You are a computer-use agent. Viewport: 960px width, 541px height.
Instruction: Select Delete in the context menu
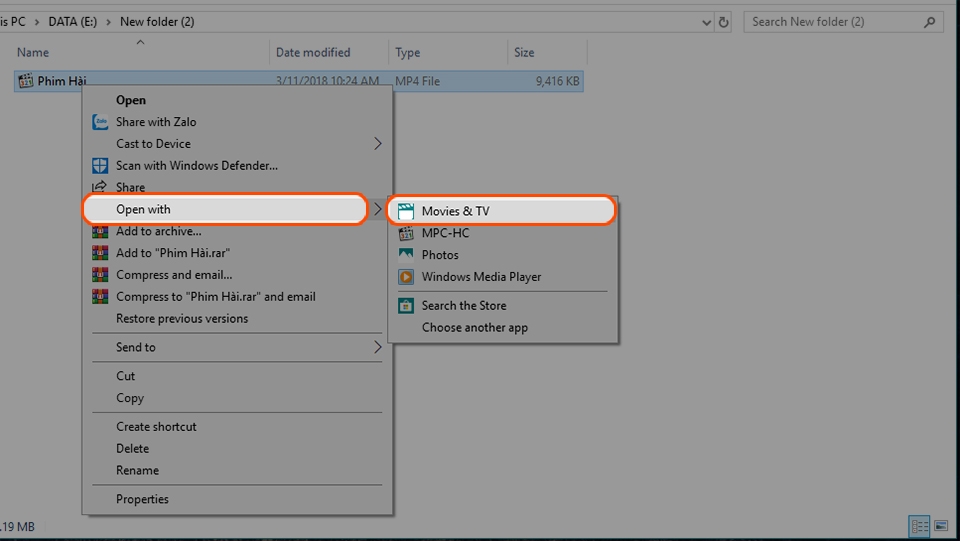[x=132, y=448]
